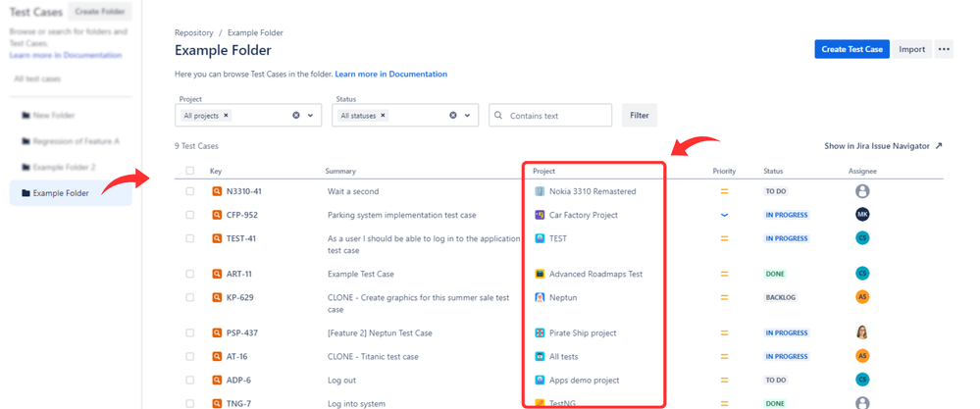Viewport: 980px width, 409px height.
Task: Expand the Project filter dropdown arrow
Action: 311,116
